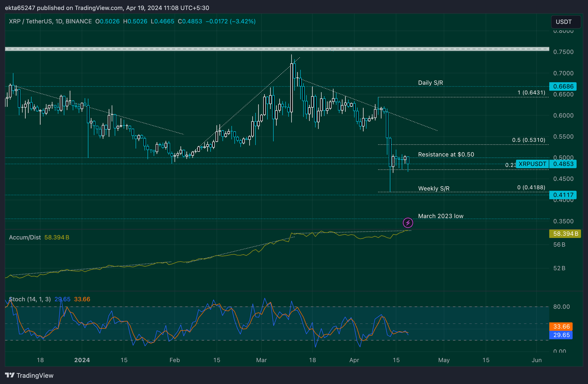The width and height of the screenshot is (588, 384).
Task: Click the TradingView logo icon
Action: [x=10, y=375]
